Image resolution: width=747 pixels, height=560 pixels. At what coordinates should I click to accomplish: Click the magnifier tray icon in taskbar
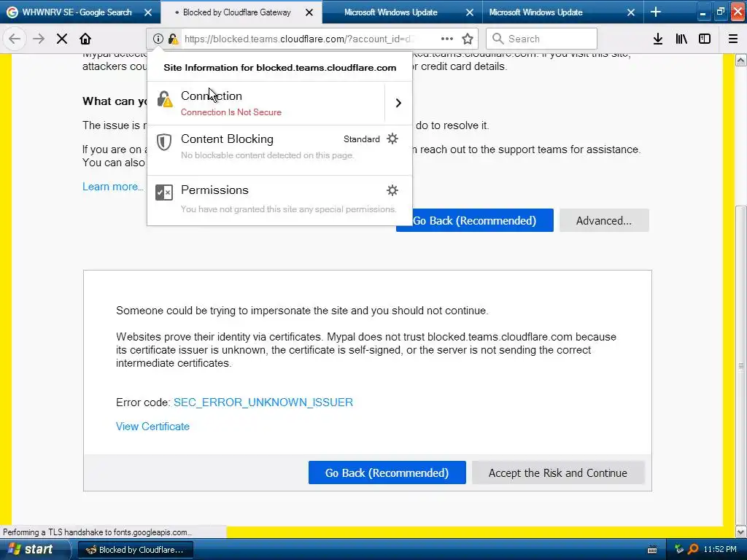tap(693, 549)
